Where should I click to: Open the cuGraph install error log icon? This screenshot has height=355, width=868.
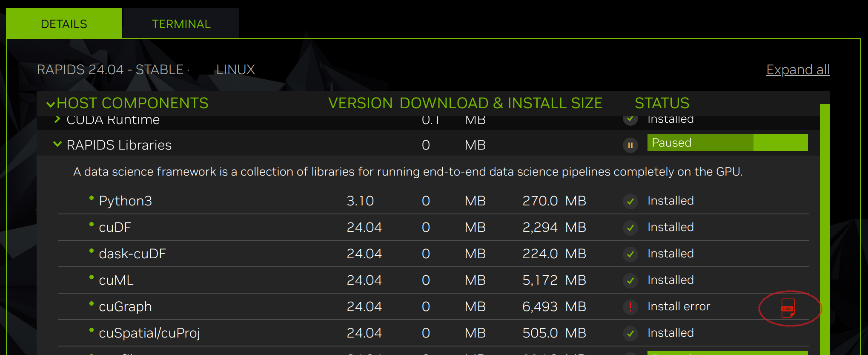[x=788, y=308]
